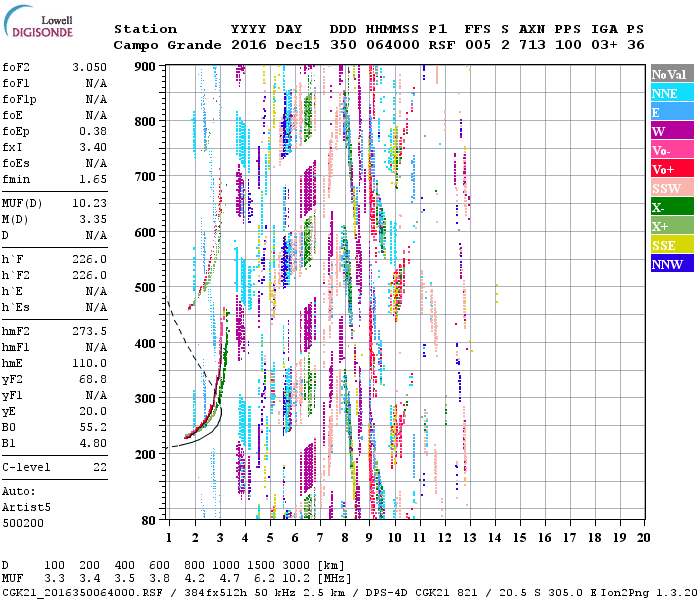Click the 500200 version number
This screenshot has width=700, height=600.
pyautogui.click(x=23, y=523)
